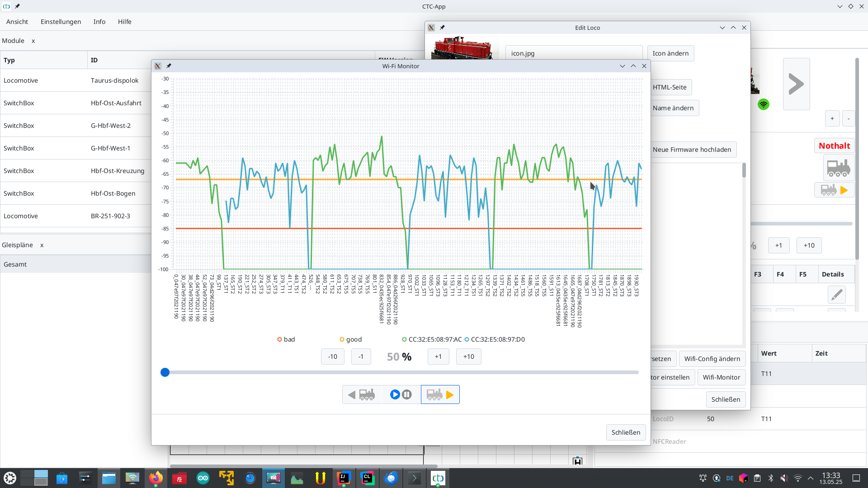Click speed slider handle in Wi-Fi Monitor
The image size is (868, 488).
[165, 372]
